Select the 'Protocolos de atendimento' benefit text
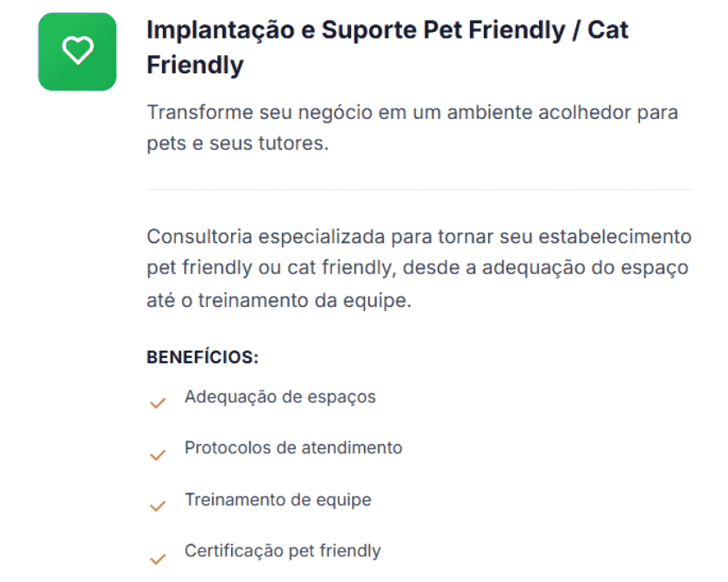This screenshot has height=582, width=728. 293,448
